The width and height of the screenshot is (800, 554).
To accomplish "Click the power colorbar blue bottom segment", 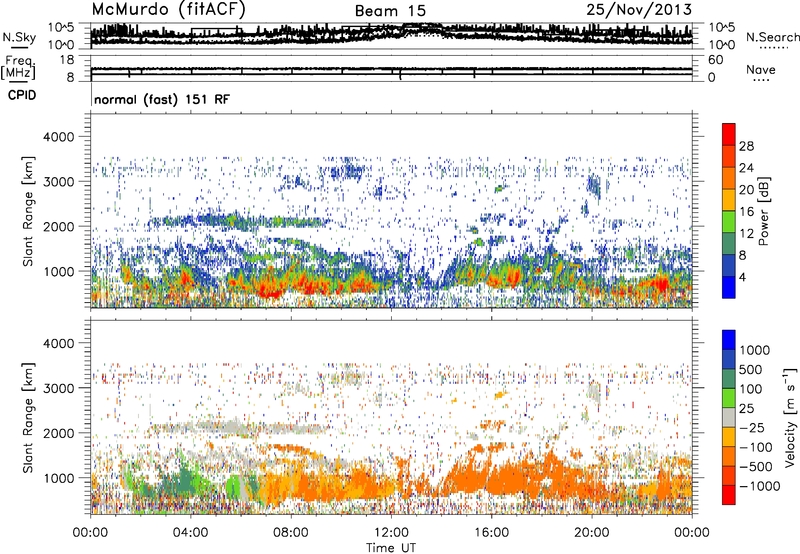I will coord(729,288).
